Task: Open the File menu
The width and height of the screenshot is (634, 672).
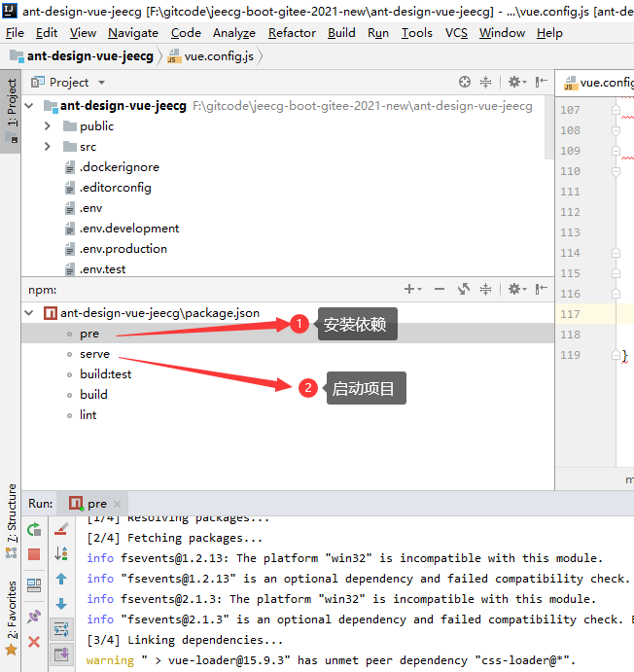Action: point(15,33)
